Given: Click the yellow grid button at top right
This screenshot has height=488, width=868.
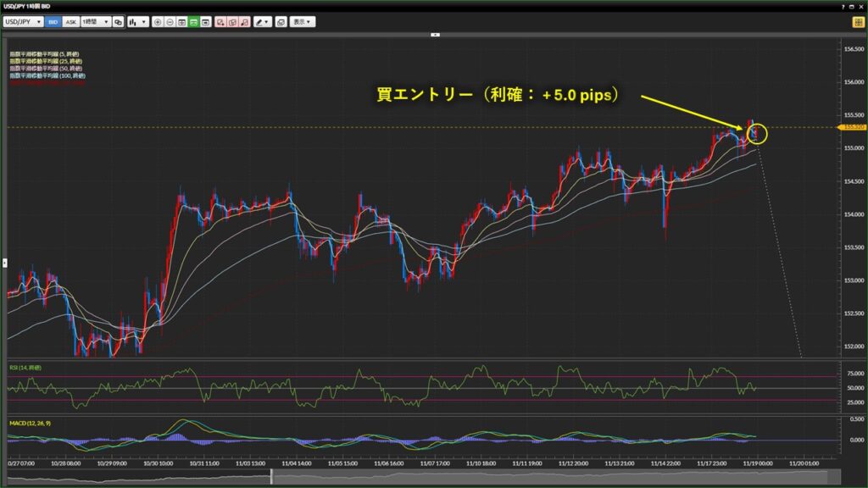Looking at the screenshot, I should pos(858,22).
